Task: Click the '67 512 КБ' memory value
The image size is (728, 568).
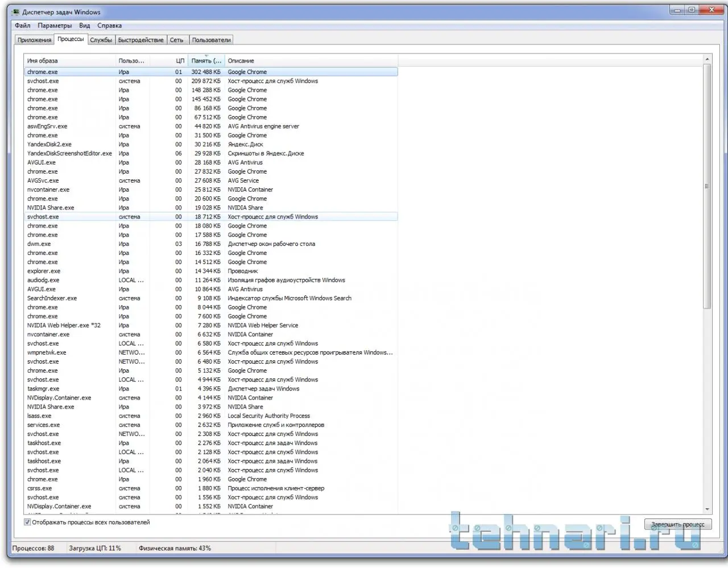Action: click(x=207, y=118)
